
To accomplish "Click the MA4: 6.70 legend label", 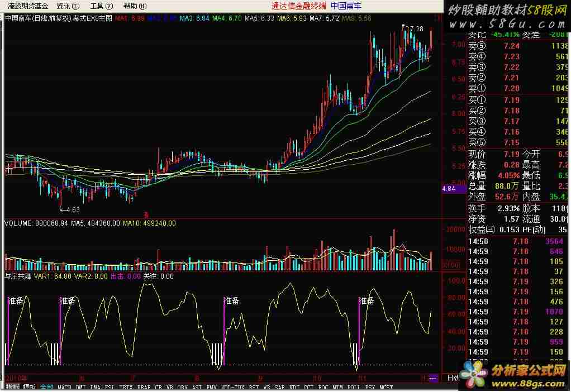I will coord(227,18).
